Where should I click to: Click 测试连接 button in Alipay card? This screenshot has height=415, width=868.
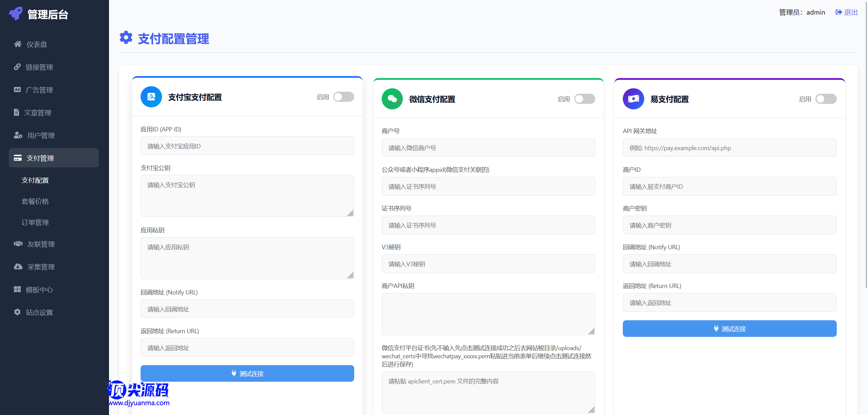coord(247,374)
